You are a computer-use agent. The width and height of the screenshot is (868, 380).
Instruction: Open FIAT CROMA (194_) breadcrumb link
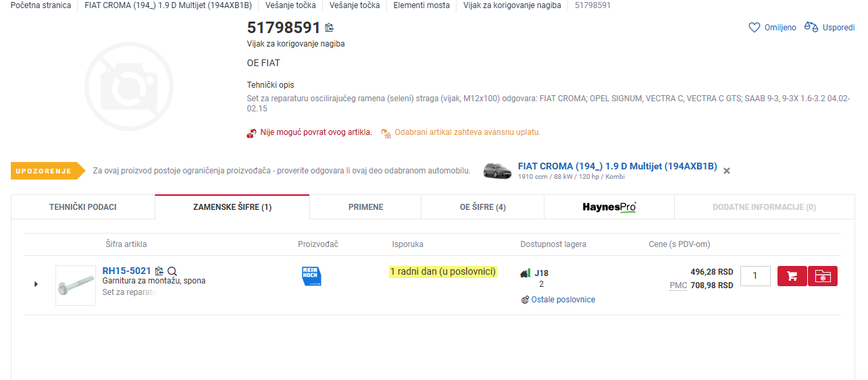click(168, 5)
